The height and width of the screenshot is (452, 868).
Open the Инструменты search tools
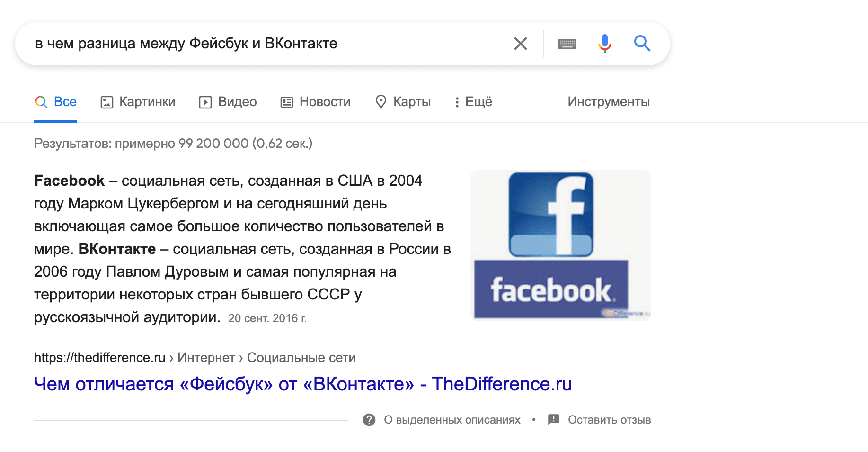608,102
